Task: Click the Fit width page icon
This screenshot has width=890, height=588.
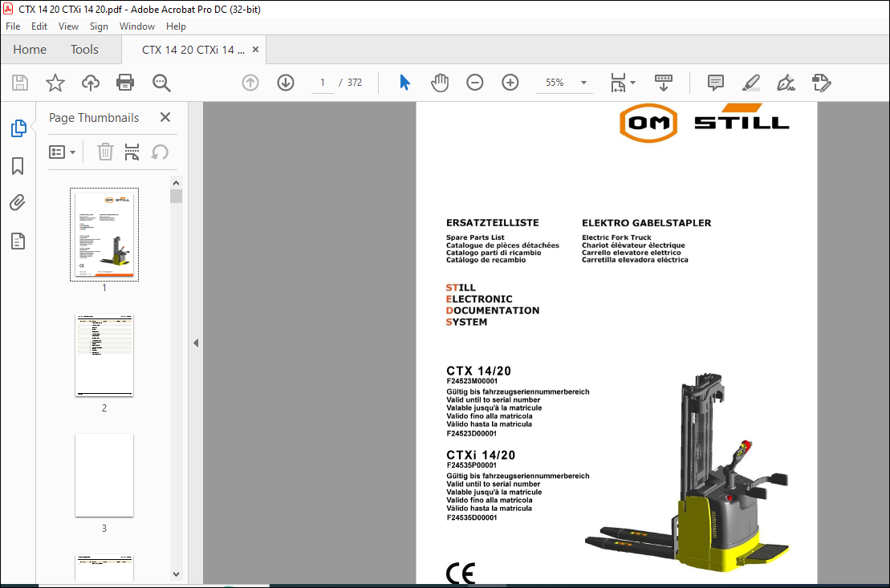Action: [x=618, y=83]
